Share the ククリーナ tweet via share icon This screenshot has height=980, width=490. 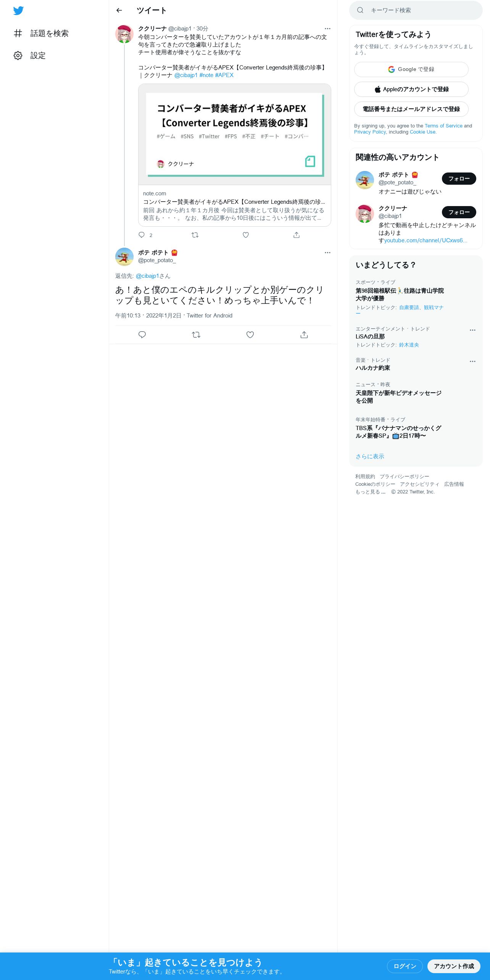[297, 235]
